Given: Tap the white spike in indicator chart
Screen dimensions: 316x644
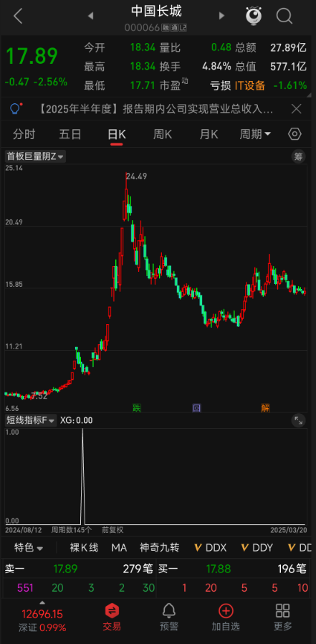Looking at the screenshot, I should (x=82, y=475).
